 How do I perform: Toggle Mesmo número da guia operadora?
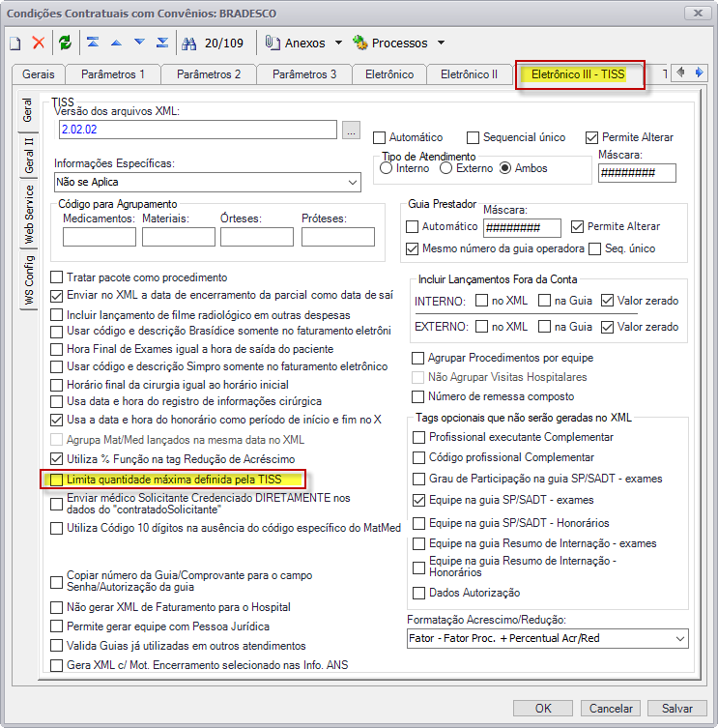pyautogui.click(x=412, y=248)
